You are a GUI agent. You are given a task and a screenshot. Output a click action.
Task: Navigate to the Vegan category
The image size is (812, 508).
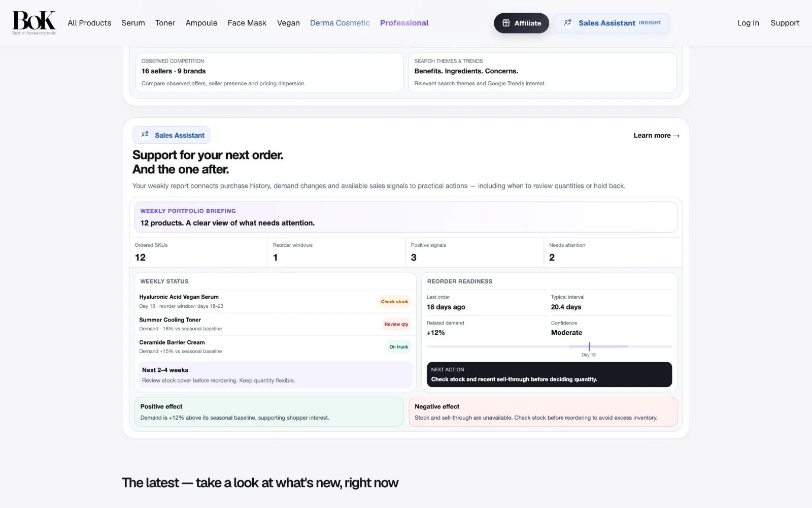(x=288, y=23)
